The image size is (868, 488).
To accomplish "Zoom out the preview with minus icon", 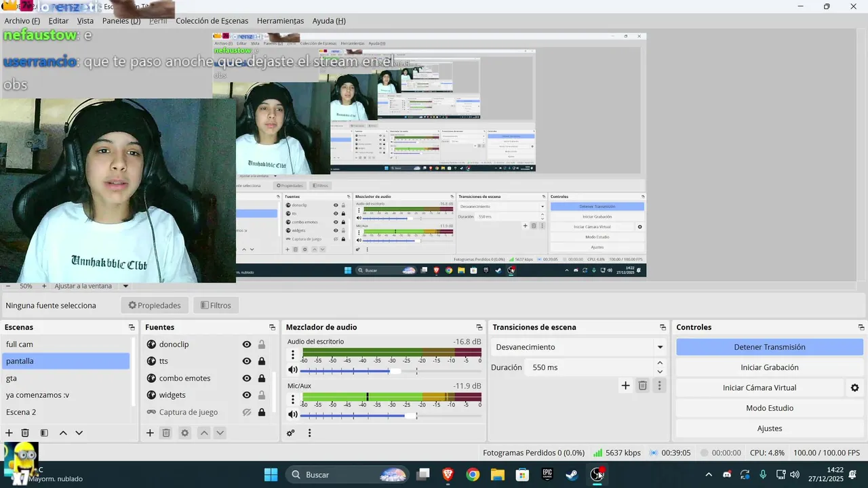I will coord(7,286).
